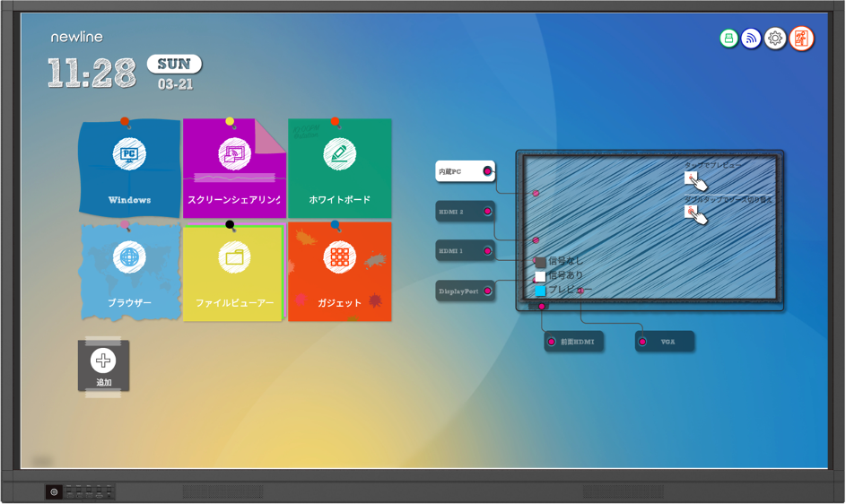Choose the 前面HDMI front input source
This screenshot has height=504, width=846.
point(574,342)
